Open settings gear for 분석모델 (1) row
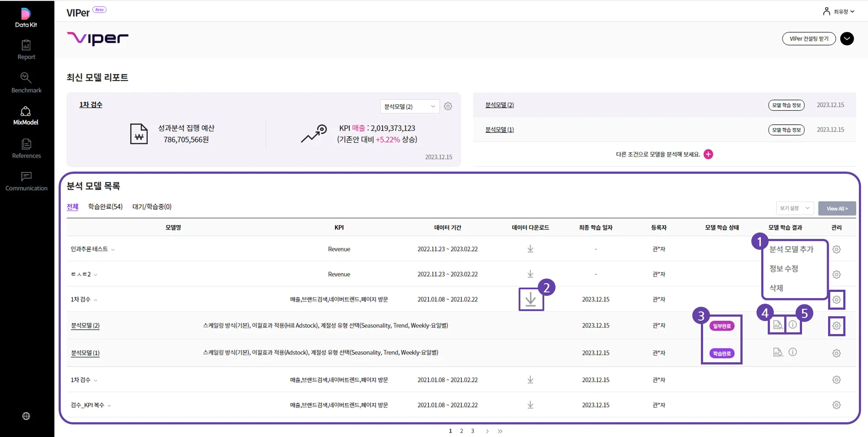 pos(836,353)
